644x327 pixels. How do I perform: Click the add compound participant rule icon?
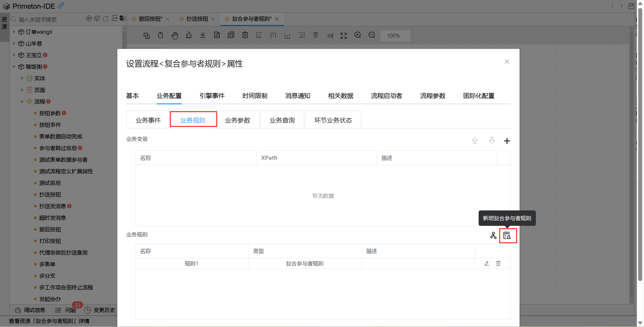(507, 236)
